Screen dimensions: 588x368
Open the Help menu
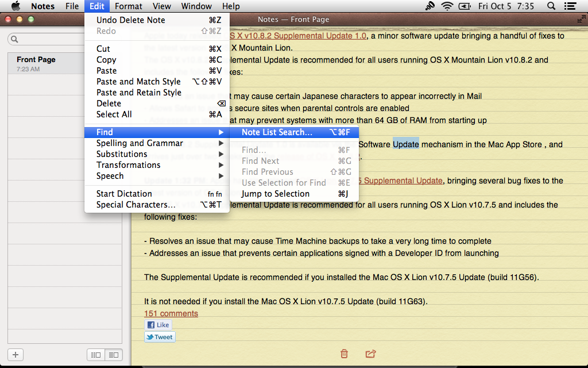[231, 6]
